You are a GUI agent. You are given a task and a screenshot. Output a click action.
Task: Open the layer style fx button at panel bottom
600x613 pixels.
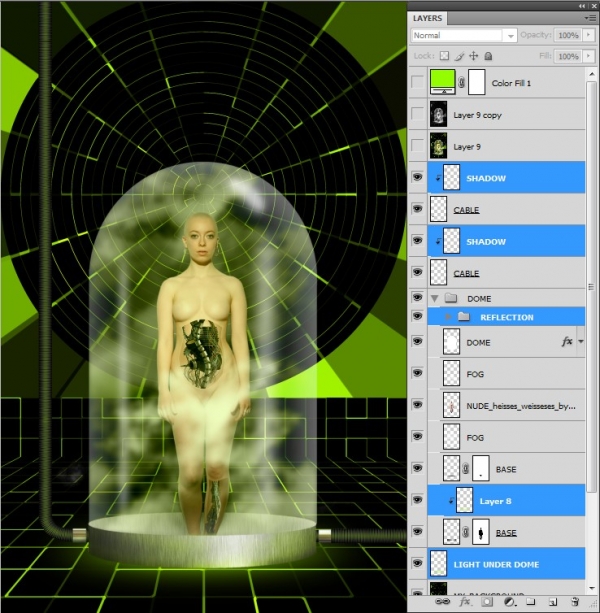(x=465, y=602)
